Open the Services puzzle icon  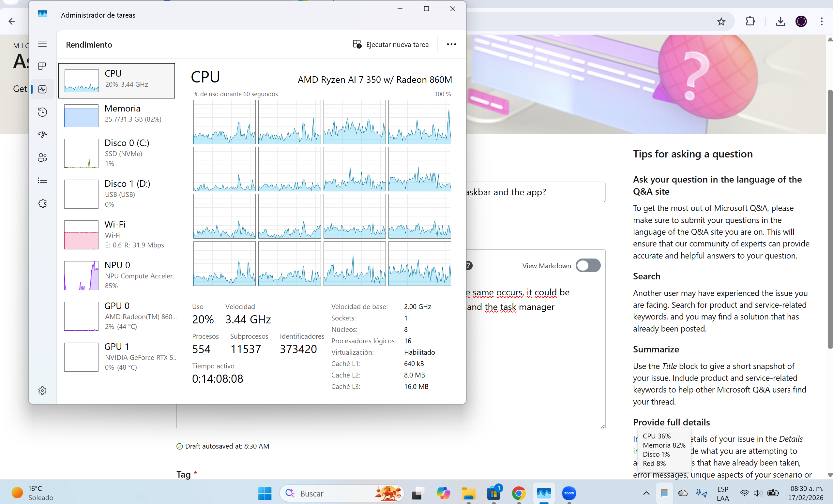point(42,203)
